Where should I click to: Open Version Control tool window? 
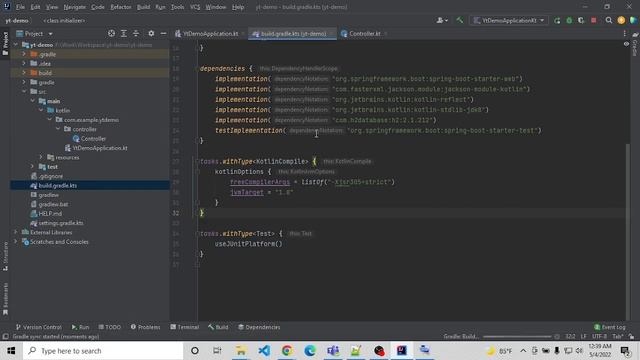pos(38,327)
